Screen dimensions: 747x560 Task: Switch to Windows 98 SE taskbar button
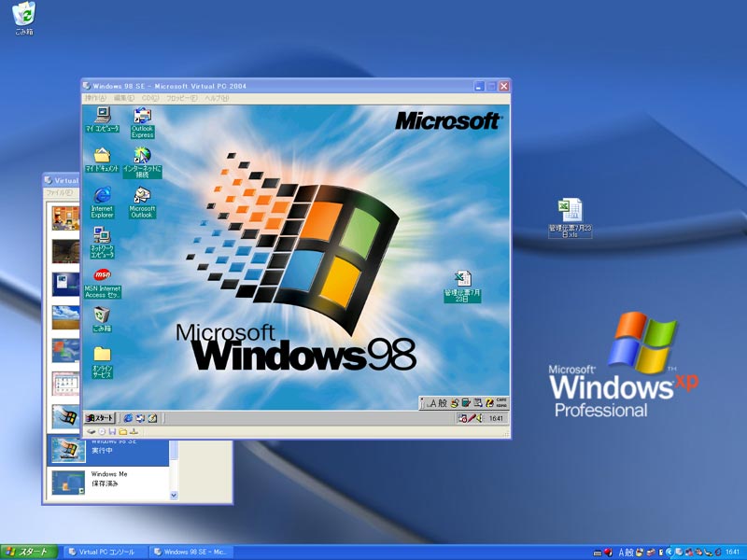(x=192, y=553)
